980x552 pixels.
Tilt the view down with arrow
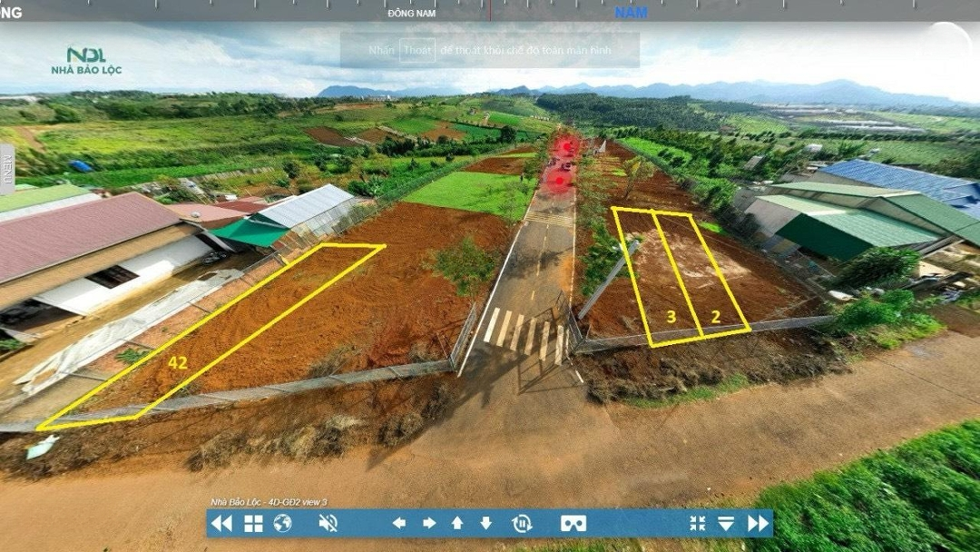[x=486, y=523]
